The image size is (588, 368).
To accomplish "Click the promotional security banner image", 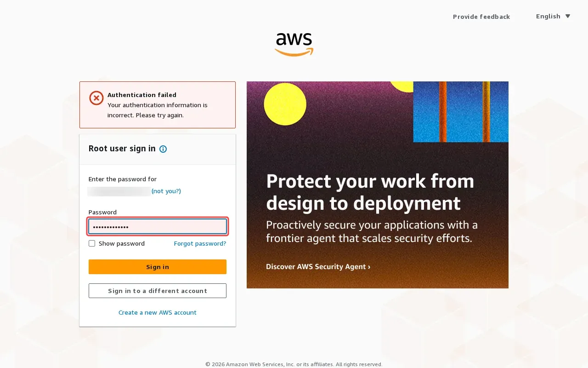I will point(378,185).
